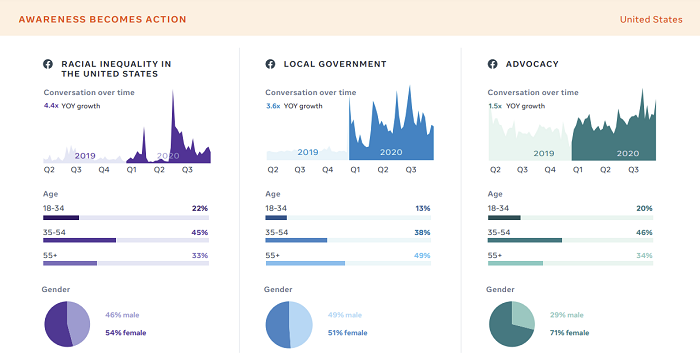Image resolution: width=700 pixels, height=360 pixels.
Task: Click the 18-34 blue age bar at 13%
Action: point(348,218)
